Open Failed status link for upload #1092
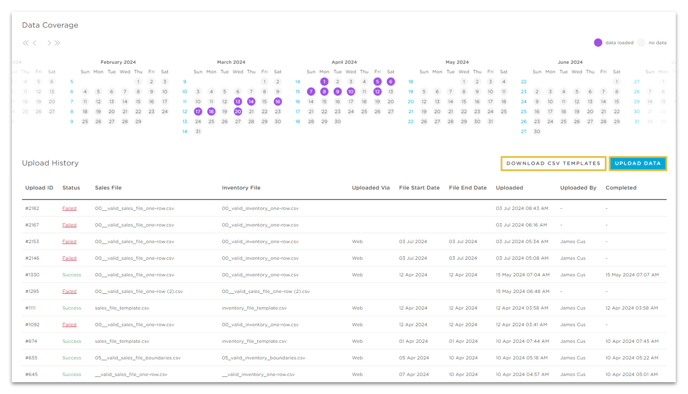This screenshot has height=394, width=688. pos(69,325)
